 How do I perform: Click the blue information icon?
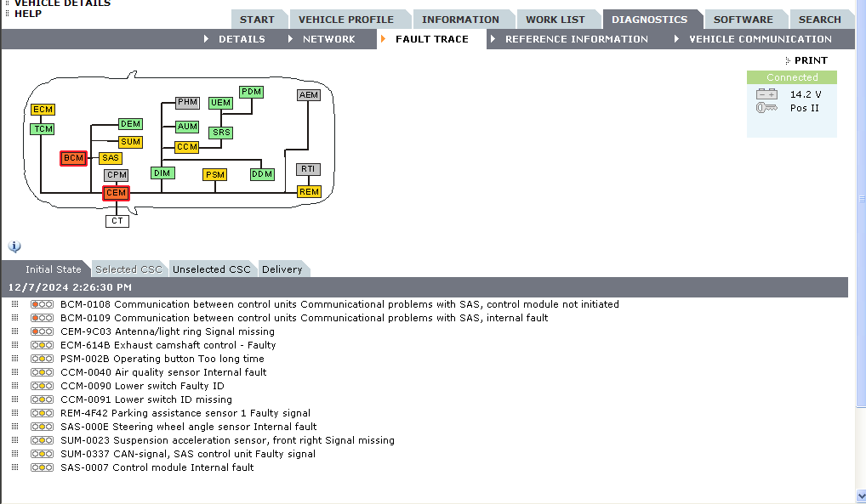point(14,246)
